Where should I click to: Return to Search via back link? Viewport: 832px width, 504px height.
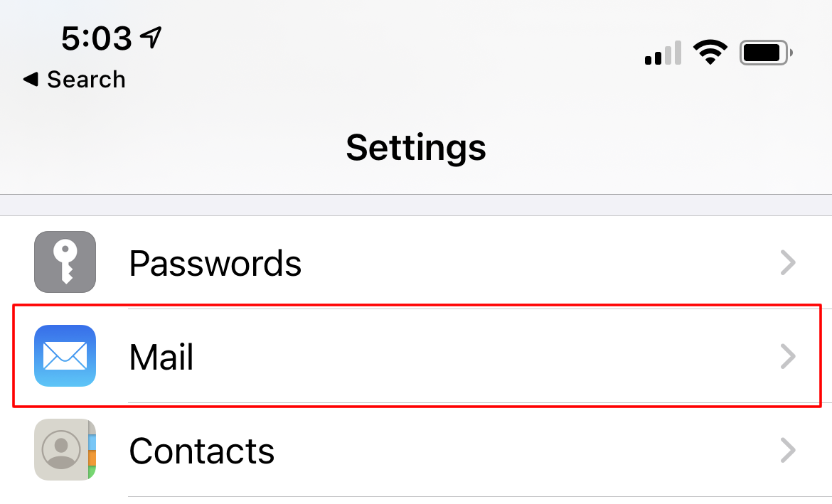74,80
